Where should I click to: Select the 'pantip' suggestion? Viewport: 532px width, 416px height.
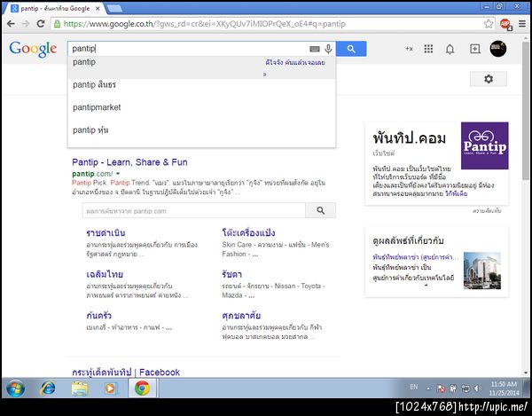pos(202,67)
